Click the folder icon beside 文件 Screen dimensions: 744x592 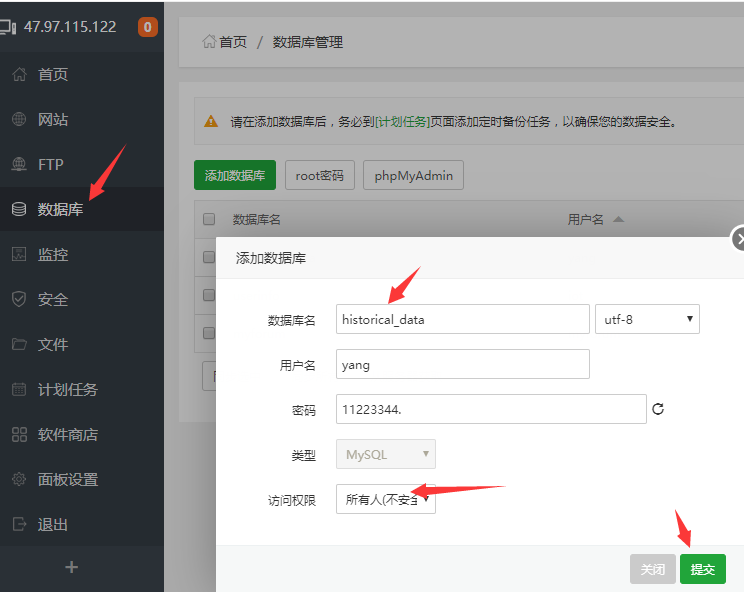(x=19, y=344)
